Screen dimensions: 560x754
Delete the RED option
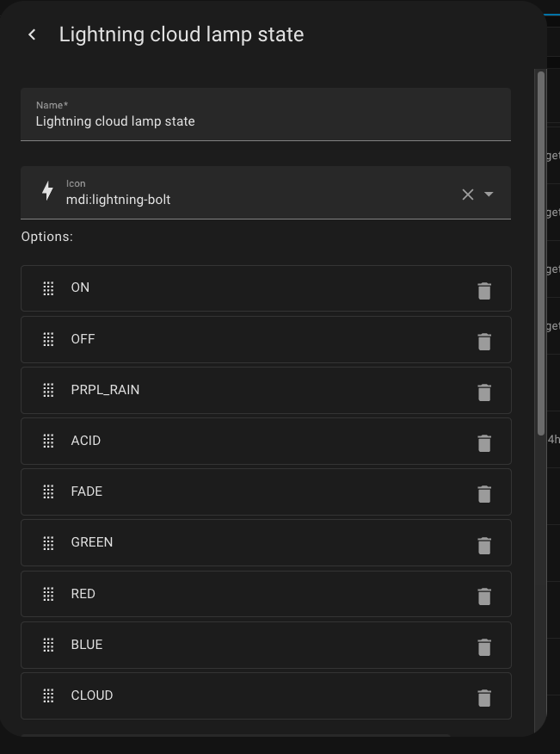[484, 596]
